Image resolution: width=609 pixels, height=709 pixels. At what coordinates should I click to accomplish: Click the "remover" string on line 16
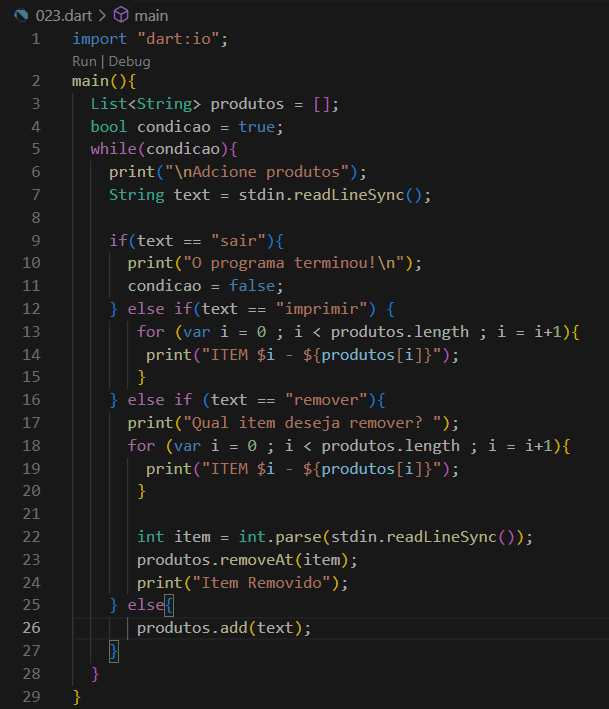326,400
